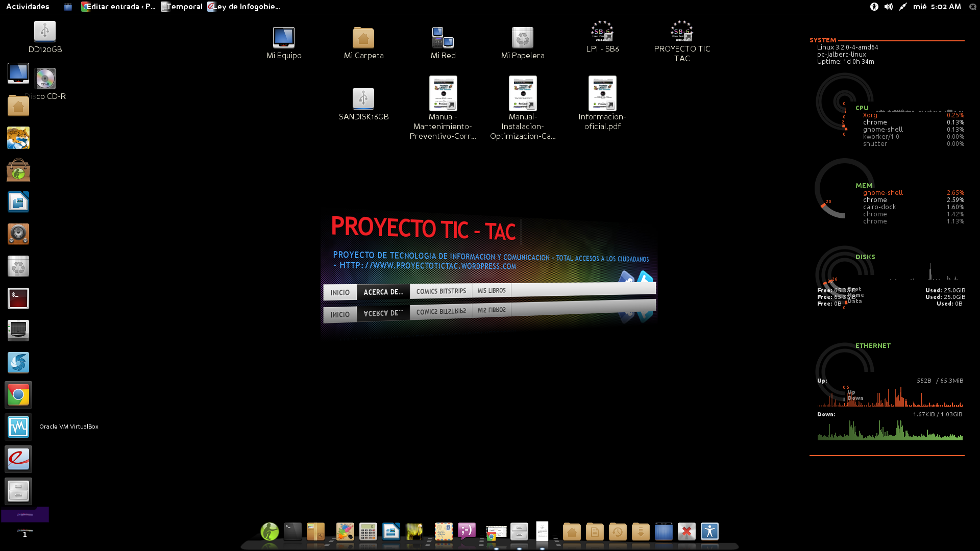Open the speaker sound app in sidebar

18,234
